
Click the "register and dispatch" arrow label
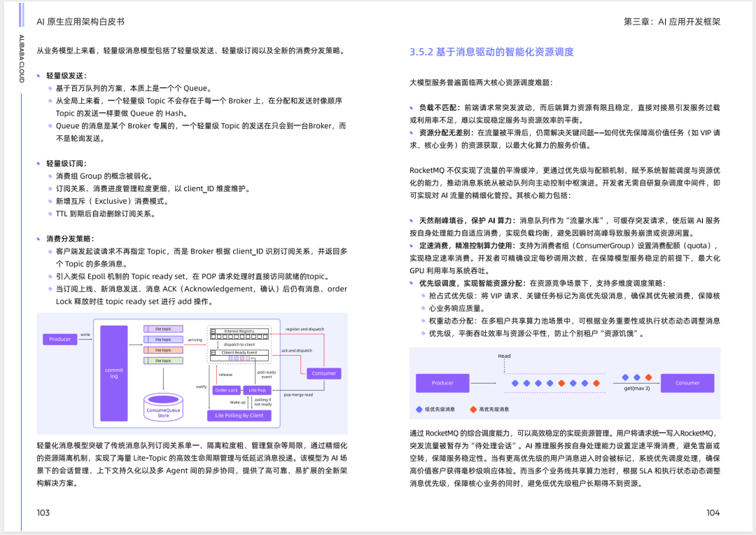click(x=304, y=329)
